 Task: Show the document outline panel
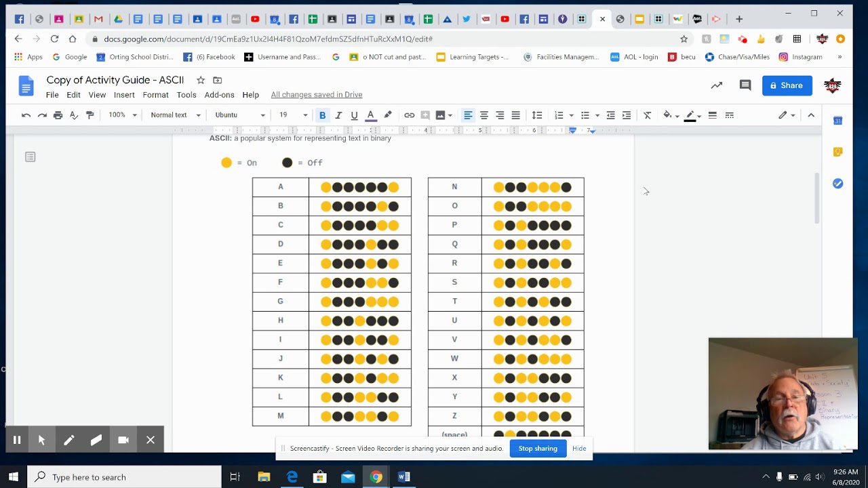(x=30, y=157)
